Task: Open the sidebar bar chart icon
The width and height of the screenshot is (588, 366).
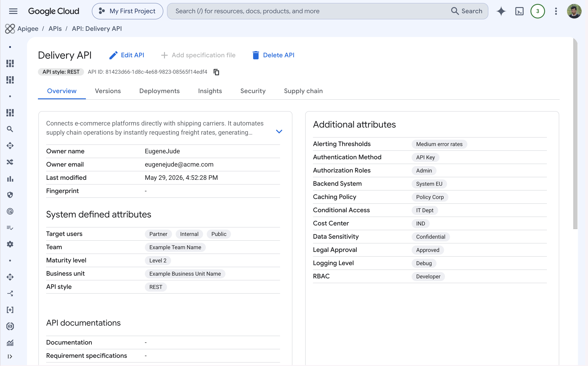Action: coord(10,179)
